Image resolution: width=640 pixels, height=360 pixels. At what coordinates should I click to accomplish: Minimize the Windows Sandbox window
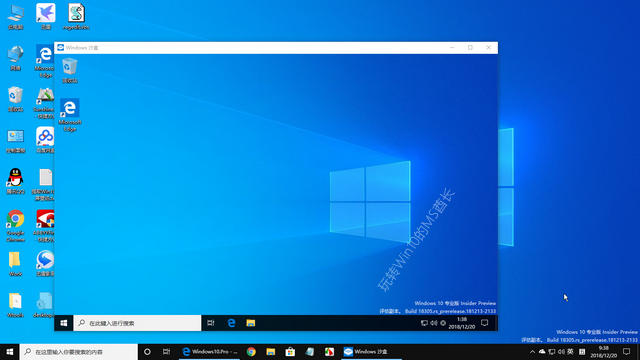pyautogui.click(x=452, y=48)
